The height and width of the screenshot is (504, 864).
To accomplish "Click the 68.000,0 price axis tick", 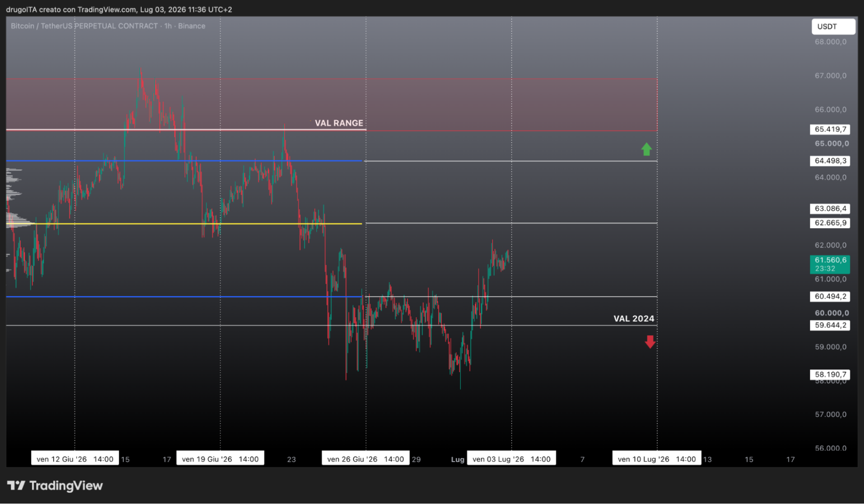I will [830, 42].
